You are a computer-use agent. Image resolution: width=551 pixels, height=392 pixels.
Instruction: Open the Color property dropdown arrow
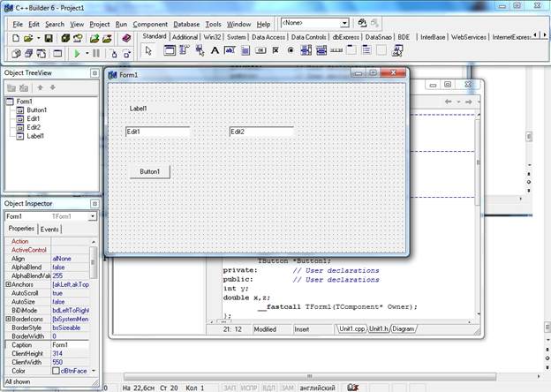(94, 371)
